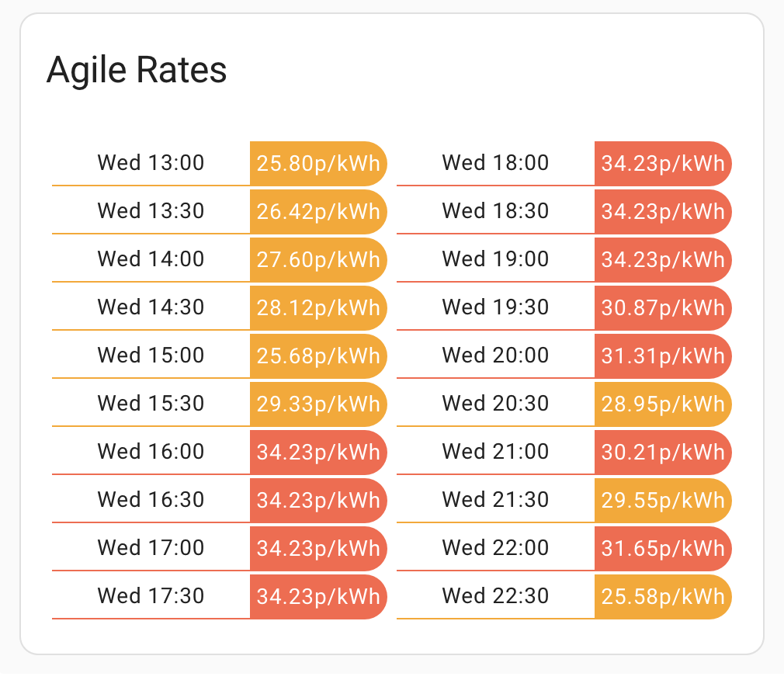Click the 26.42p/kWh rate badge
Image resolution: width=784 pixels, height=680 pixels.
point(318,212)
